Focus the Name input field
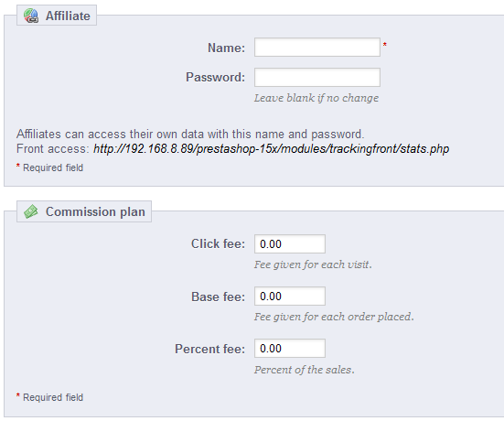This screenshot has width=504, height=421. [x=317, y=48]
